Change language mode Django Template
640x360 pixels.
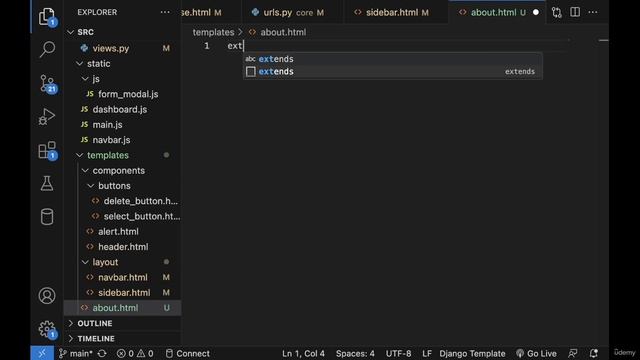(472, 353)
